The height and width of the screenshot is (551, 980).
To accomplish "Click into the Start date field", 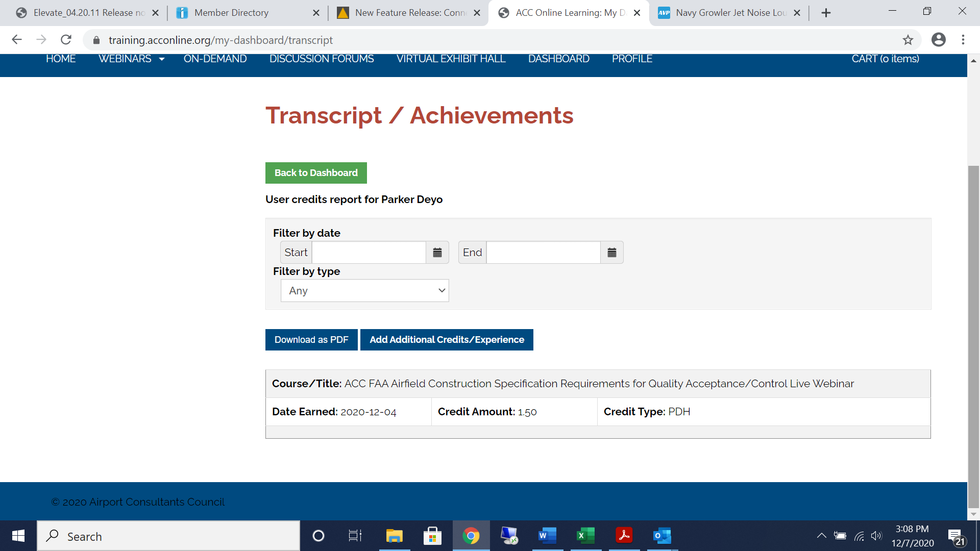I will click(369, 253).
